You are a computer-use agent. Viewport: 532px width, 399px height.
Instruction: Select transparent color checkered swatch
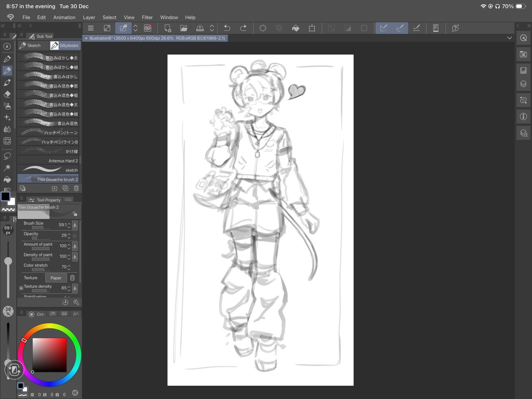(8, 210)
